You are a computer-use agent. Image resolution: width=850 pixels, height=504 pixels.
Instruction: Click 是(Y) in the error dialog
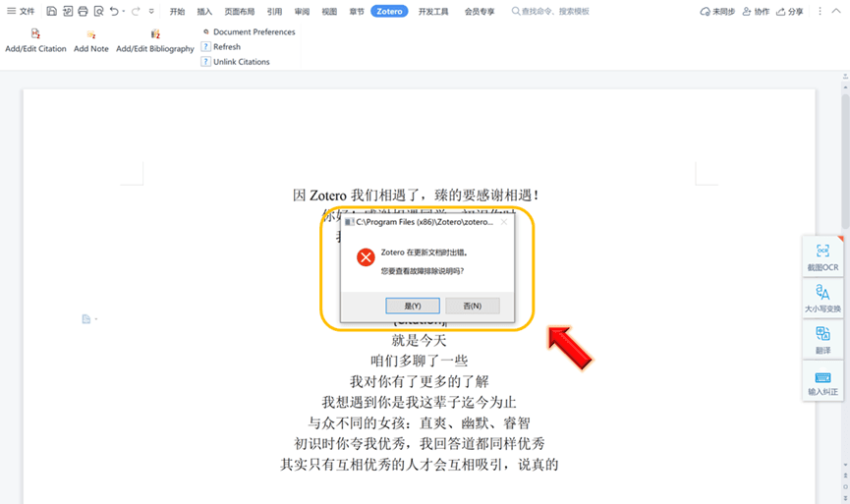[413, 306]
